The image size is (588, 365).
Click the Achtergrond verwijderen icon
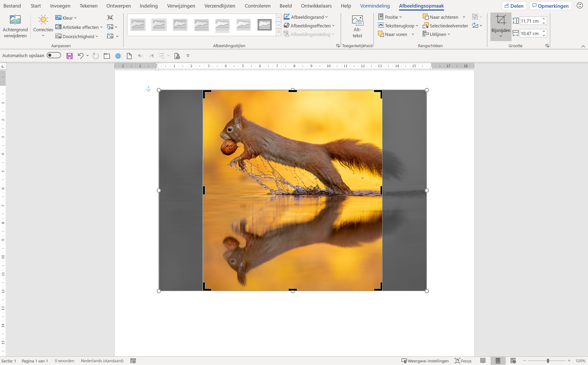[x=15, y=20]
